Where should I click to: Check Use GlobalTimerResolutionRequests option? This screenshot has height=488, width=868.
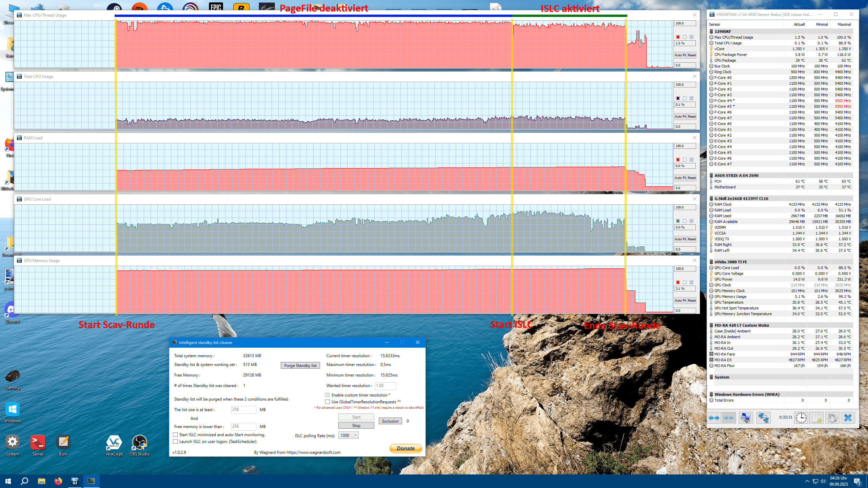click(328, 402)
